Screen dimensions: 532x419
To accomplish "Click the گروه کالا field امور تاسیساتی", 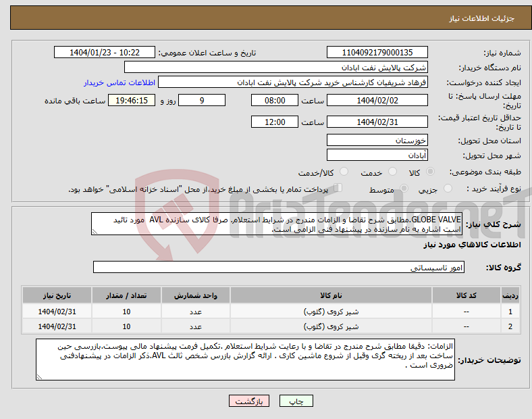I will 279,267.
